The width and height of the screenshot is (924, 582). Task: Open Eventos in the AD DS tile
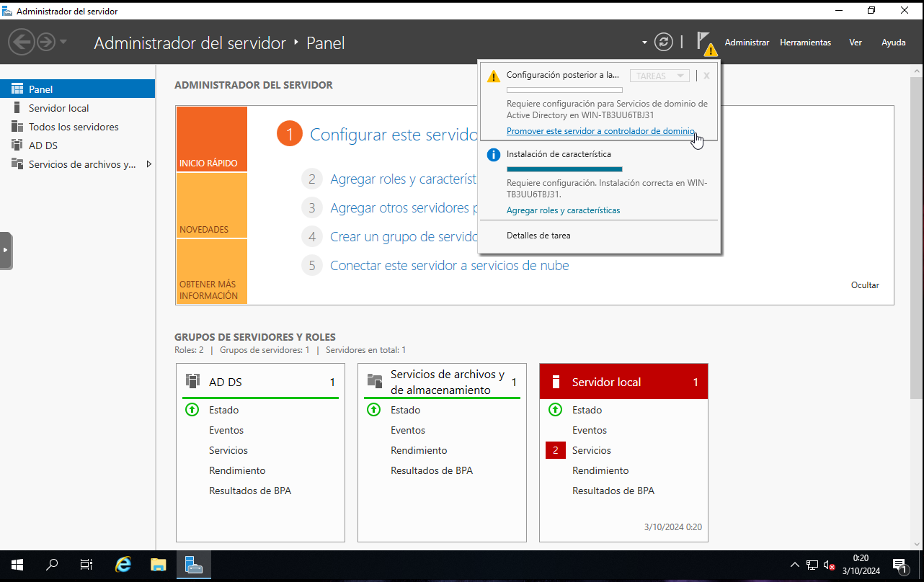point(226,430)
